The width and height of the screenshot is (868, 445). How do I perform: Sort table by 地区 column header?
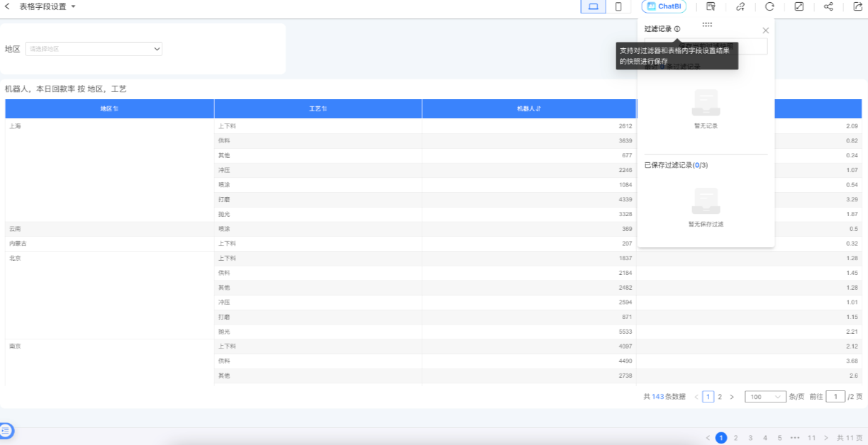coord(109,108)
